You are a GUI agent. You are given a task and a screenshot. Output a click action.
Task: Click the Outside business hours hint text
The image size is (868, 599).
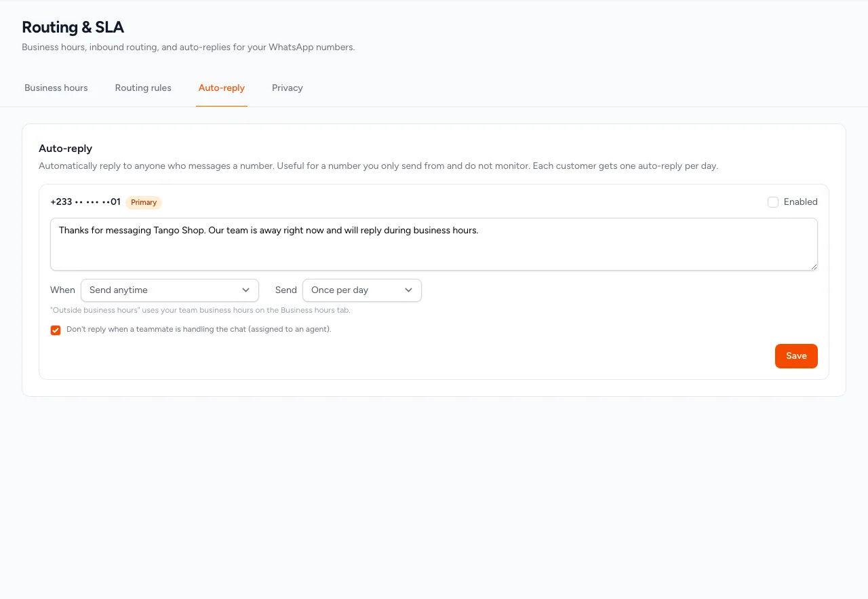[200, 310]
